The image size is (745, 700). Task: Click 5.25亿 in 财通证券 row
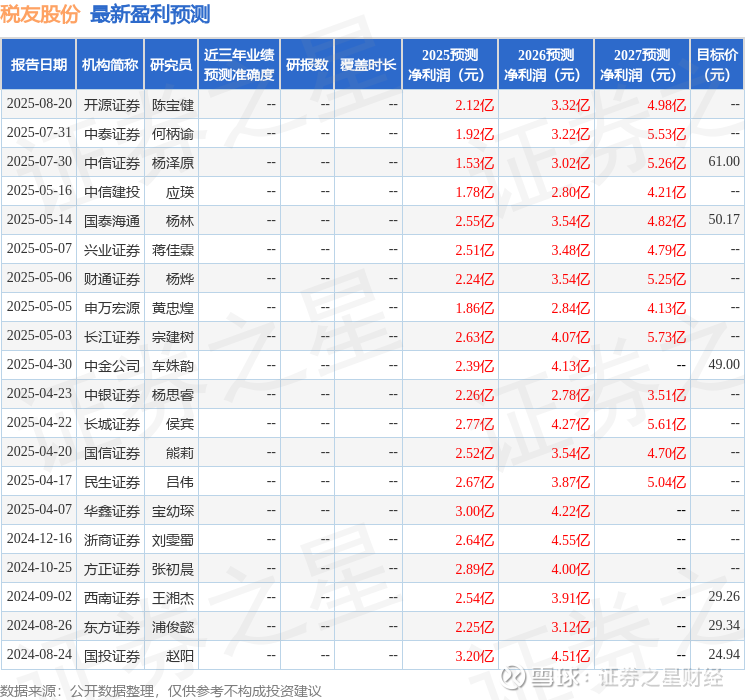point(667,279)
